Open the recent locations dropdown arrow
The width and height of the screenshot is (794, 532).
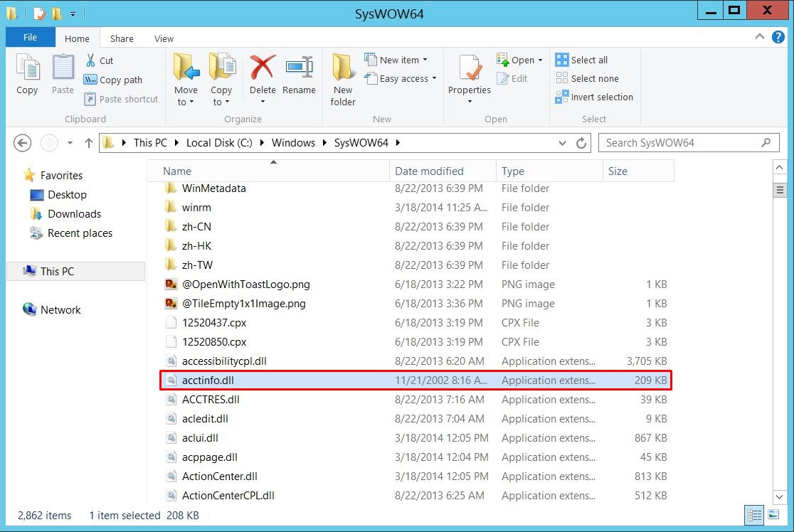point(70,143)
